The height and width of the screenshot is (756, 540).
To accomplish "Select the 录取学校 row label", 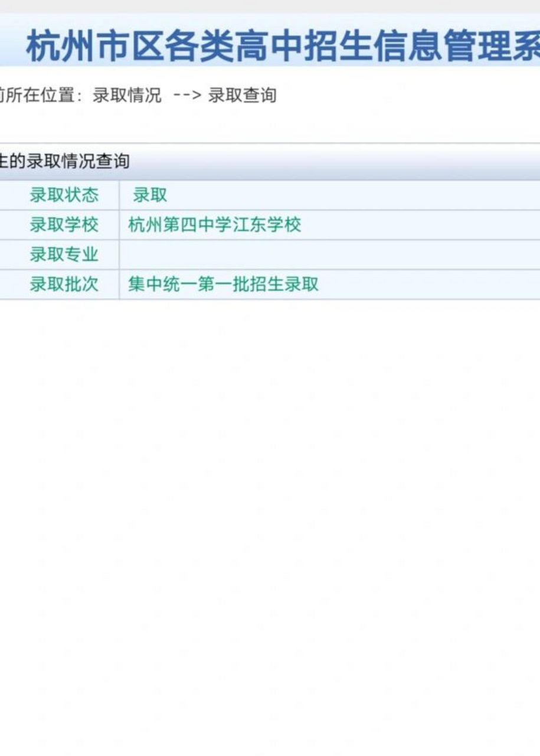I will (x=65, y=224).
